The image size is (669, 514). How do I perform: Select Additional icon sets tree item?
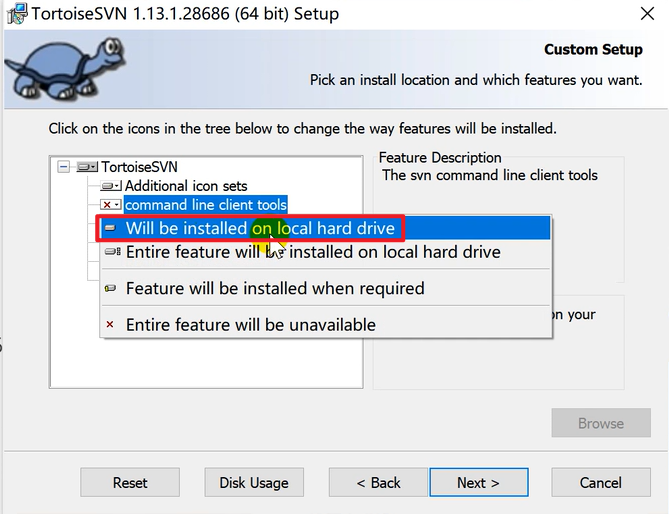186,186
